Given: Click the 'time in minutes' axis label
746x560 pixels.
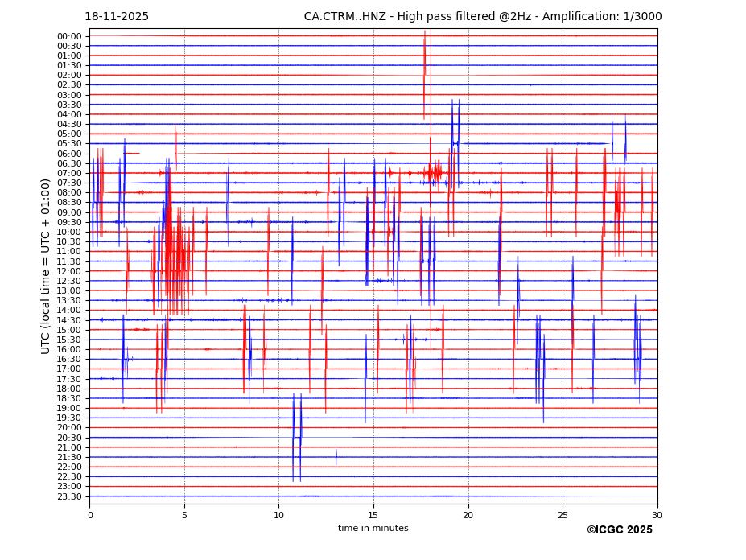Looking at the screenshot, I should tap(373, 529).
